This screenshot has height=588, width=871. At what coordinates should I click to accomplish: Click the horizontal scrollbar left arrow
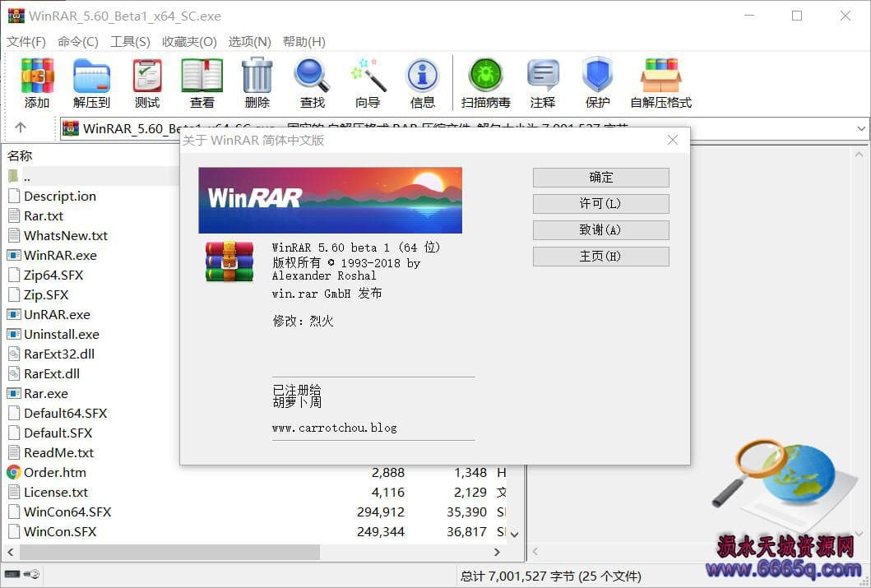(11, 552)
